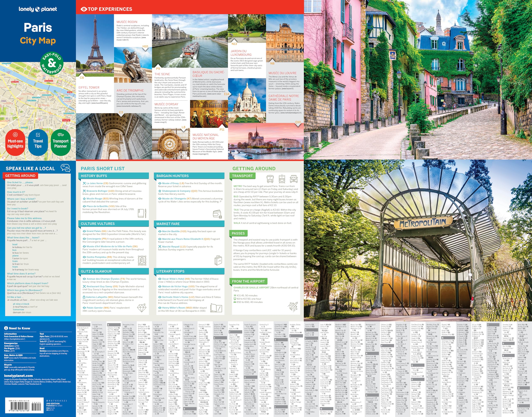
Task: Click the shopping bag icon in Market Fare
Action: pos(218,260)
